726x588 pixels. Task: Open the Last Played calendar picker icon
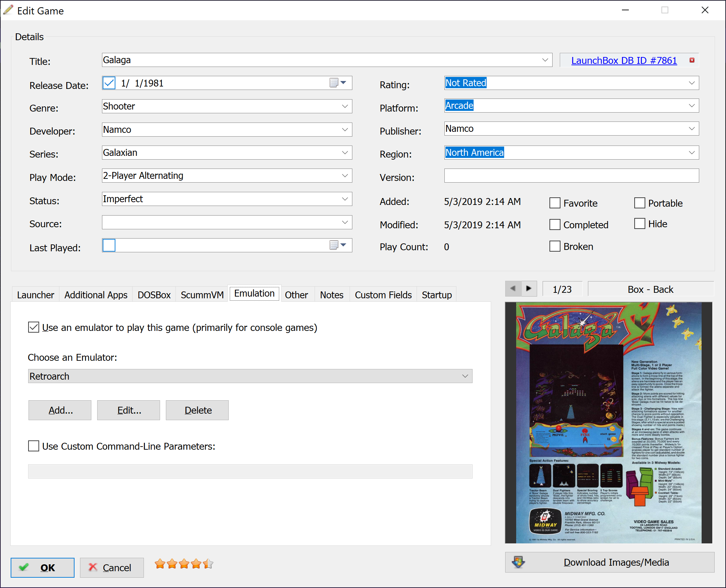coord(338,245)
